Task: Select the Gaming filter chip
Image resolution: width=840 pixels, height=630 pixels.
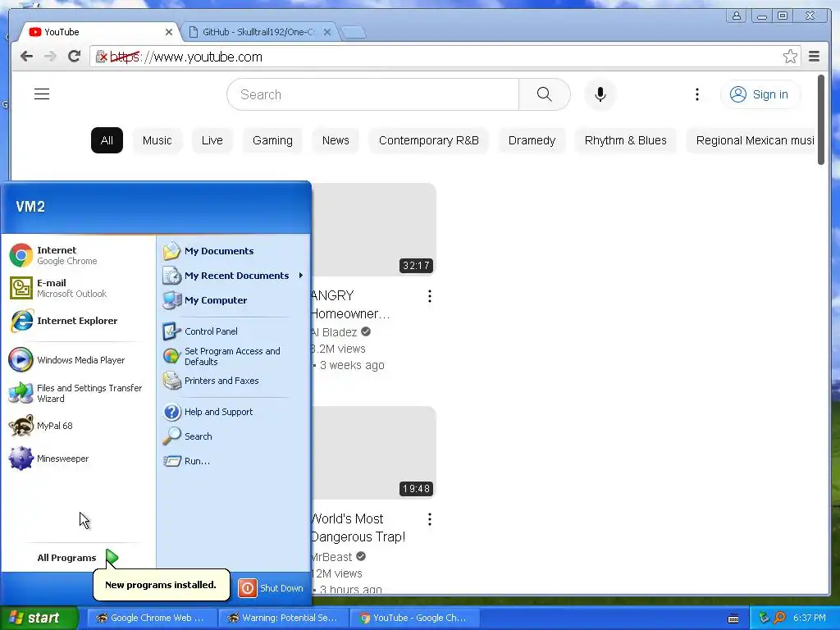Action: [x=272, y=140]
